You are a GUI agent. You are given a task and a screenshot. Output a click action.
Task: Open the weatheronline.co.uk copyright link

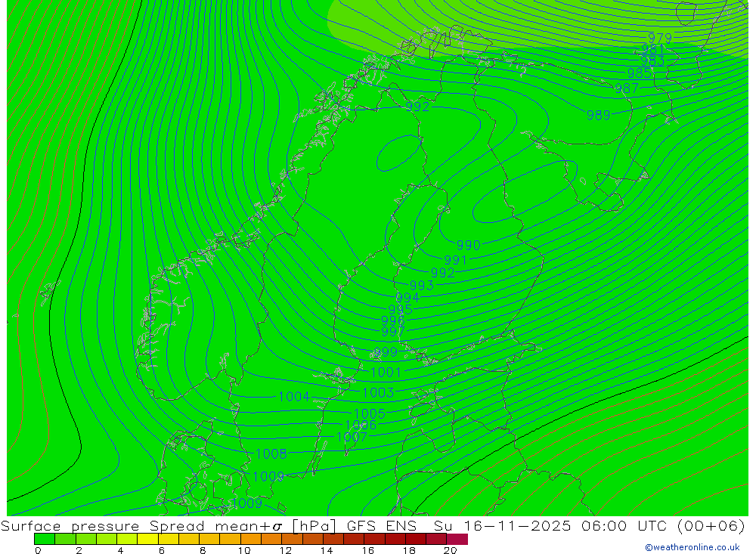point(692,547)
